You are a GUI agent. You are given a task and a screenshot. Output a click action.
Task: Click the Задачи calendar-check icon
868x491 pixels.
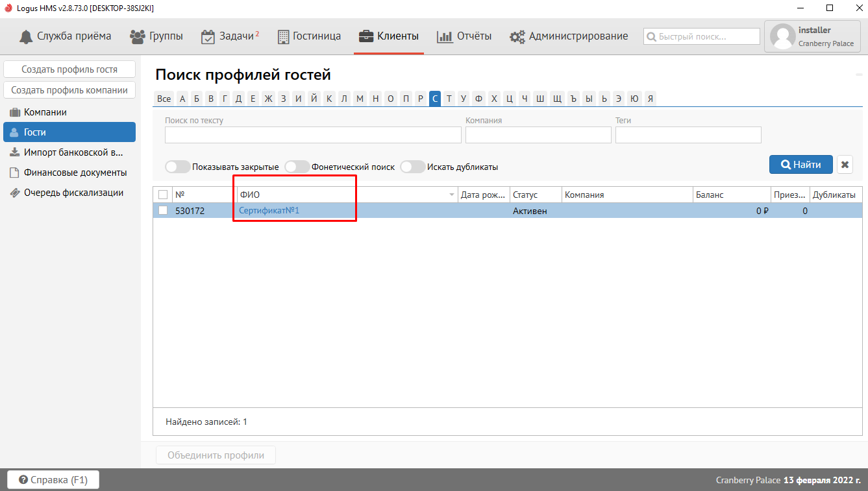coord(208,37)
